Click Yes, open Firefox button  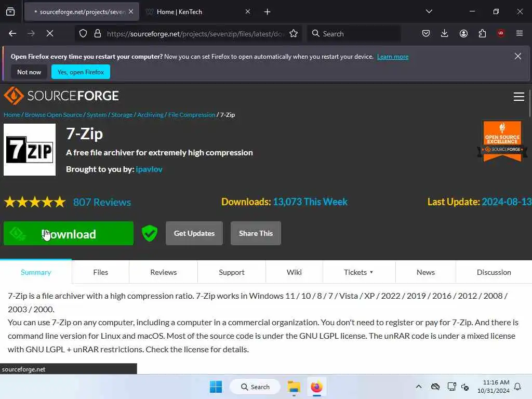click(81, 72)
